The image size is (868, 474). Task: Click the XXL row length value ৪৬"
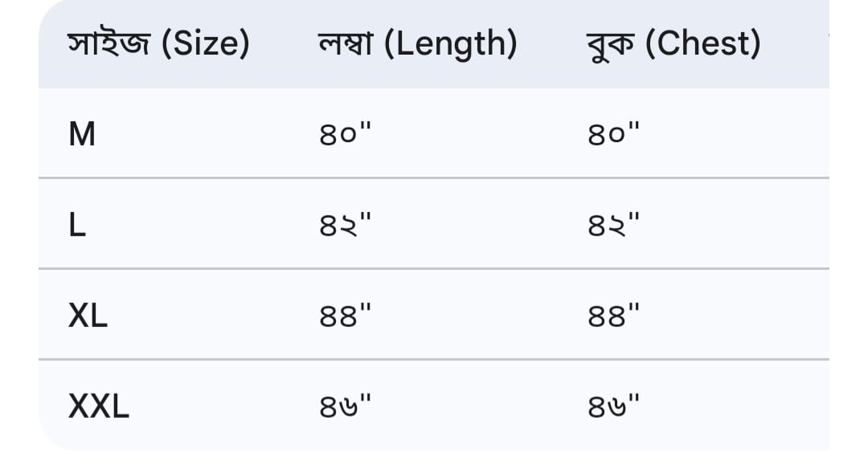tap(346, 406)
